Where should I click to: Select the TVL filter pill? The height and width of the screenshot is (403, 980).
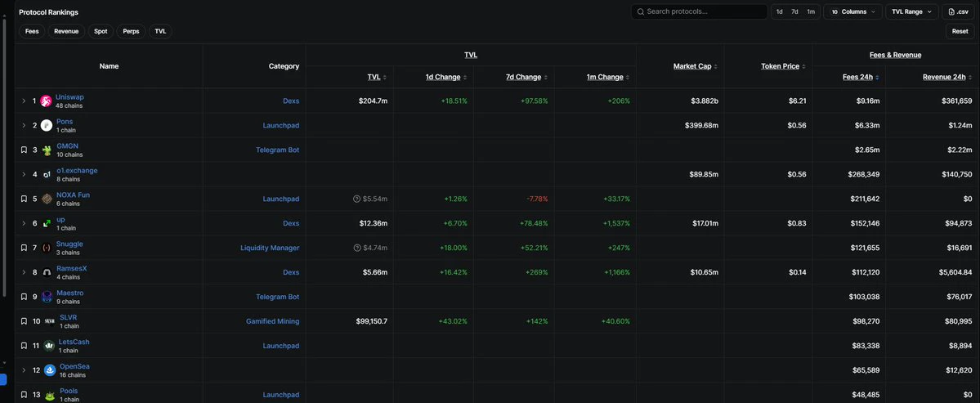click(161, 31)
